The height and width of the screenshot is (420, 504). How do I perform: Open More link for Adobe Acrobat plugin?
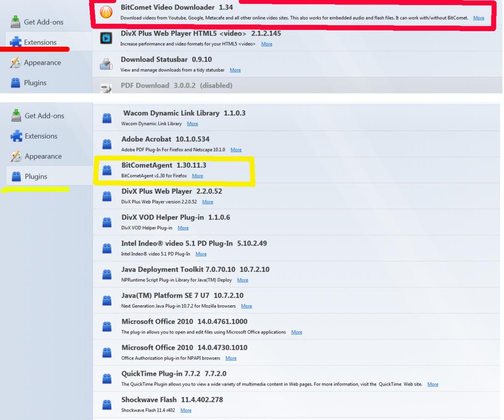(236, 150)
